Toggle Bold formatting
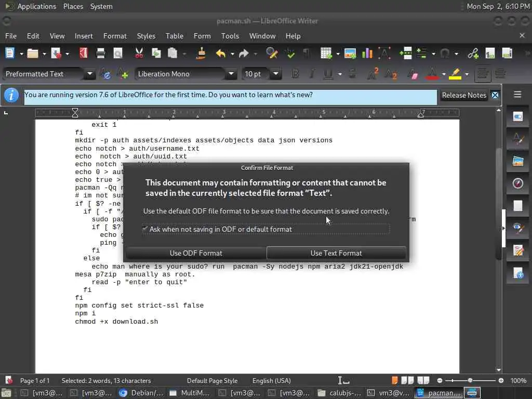532x399 pixels. coord(295,74)
